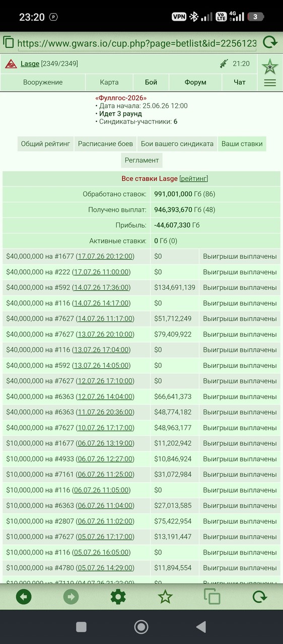Follow the рейтинг link after Lasge
Image resolution: width=283 pixels, height=644 pixels.
pos(194,179)
